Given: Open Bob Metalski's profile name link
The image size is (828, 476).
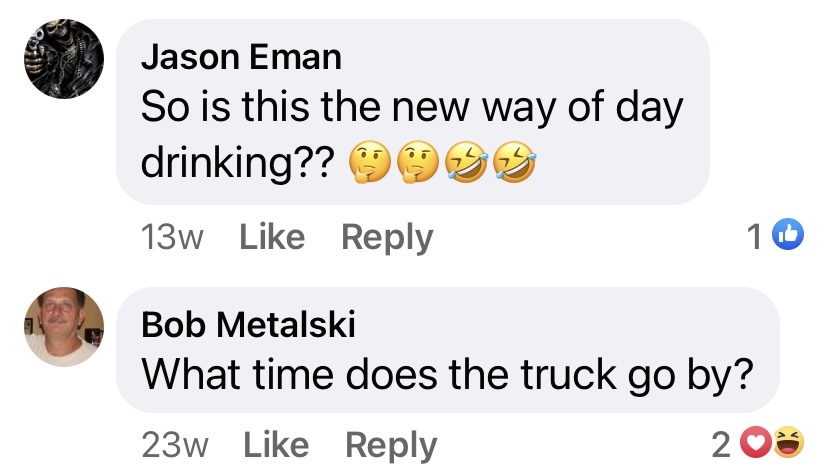Looking at the screenshot, I should [x=248, y=324].
